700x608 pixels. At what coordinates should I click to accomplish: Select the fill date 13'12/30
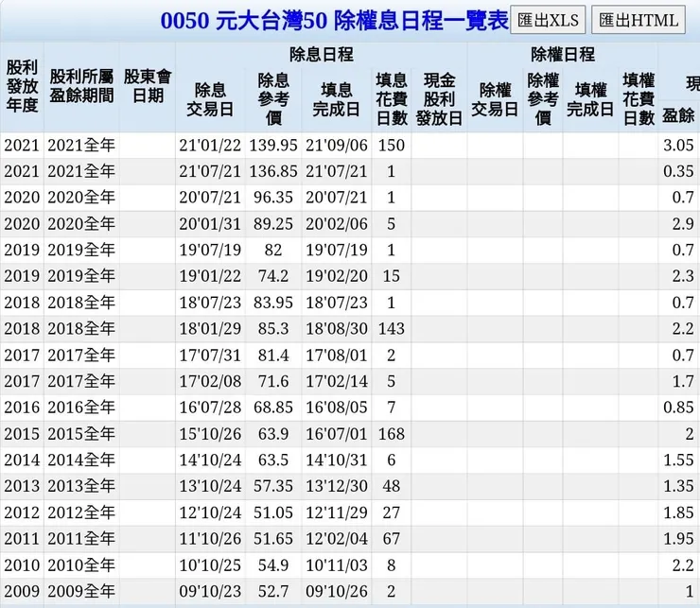coord(337,486)
